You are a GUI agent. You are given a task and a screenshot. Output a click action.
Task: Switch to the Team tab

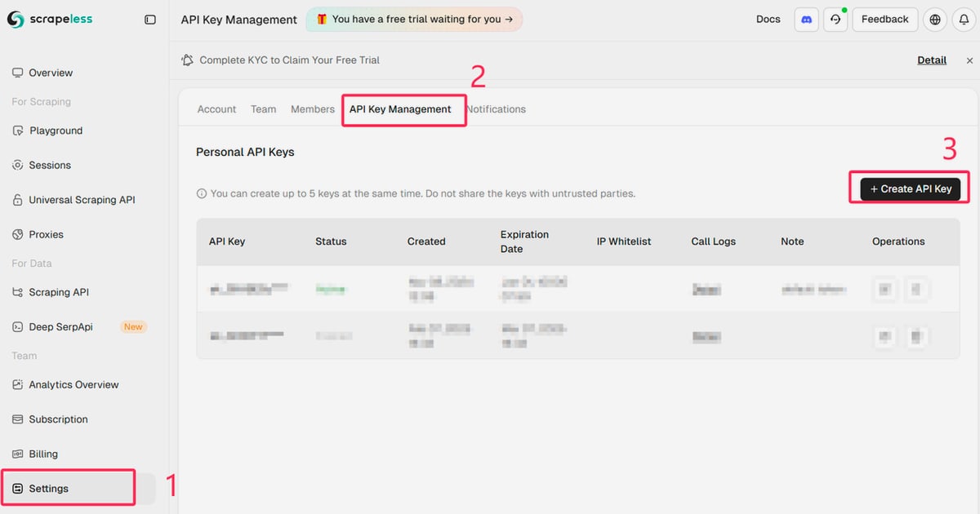263,109
